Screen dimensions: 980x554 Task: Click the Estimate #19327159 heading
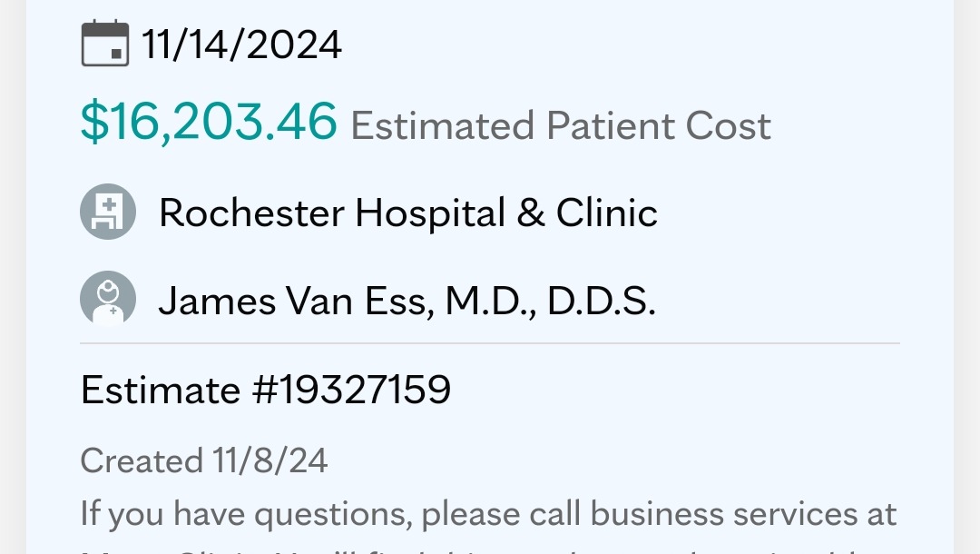pyautogui.click(x=266, y=390)
